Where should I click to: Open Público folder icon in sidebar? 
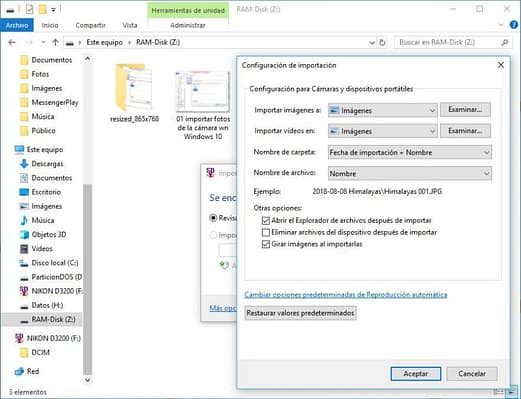[24, 131]
